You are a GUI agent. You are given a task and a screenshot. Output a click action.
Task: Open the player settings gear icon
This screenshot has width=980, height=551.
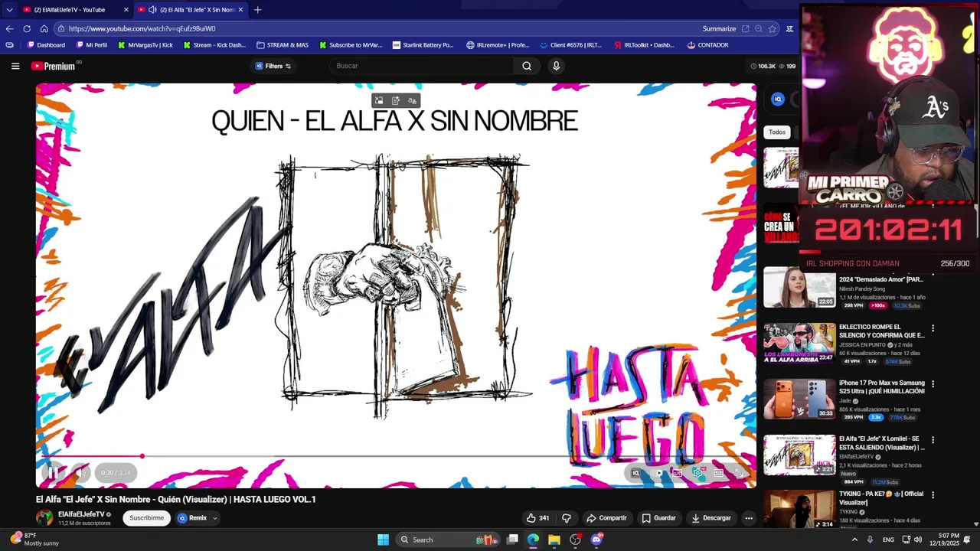coord(697,473)
